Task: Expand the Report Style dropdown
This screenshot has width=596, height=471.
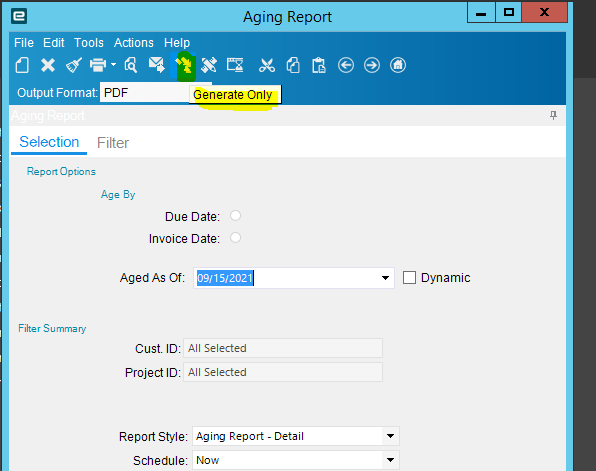Action: [390, 436]
